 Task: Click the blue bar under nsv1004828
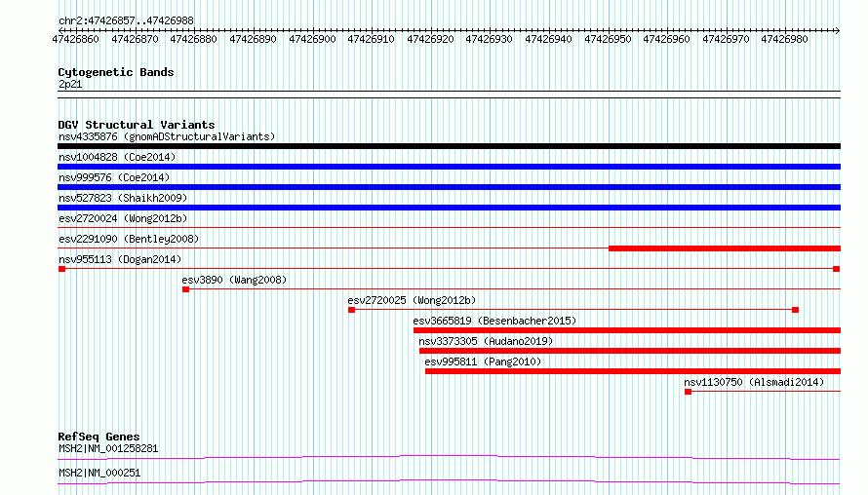449,167
